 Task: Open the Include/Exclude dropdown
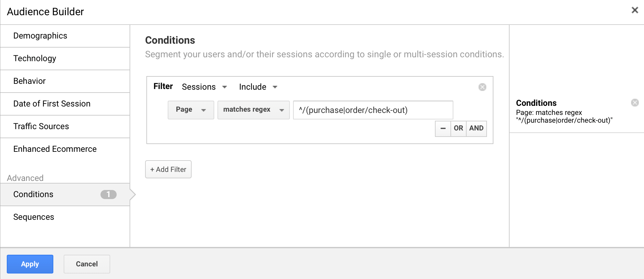(x=258, y=87)
